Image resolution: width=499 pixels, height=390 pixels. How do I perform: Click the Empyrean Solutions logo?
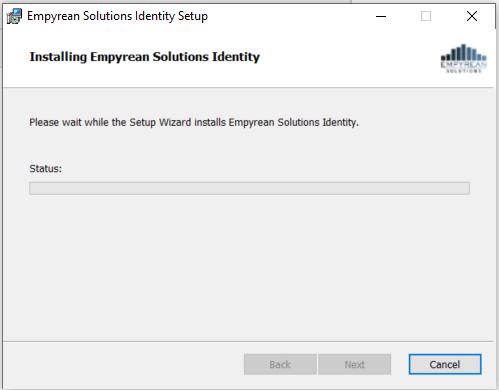coord(464,58)
